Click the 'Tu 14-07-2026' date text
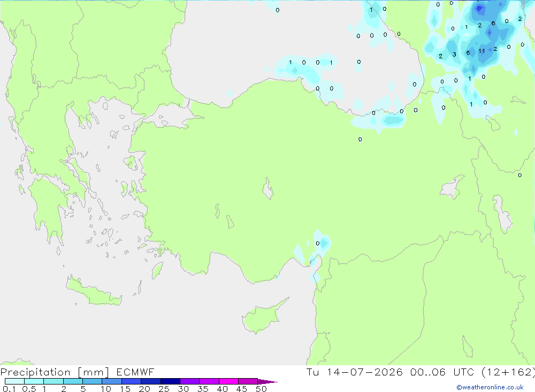 click(354, 372)
